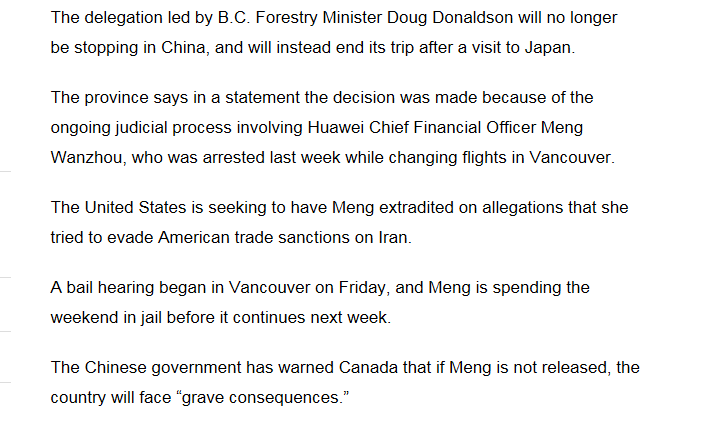704x430 pixels.
Task: Click the words "United States" in third paragraph
Action: pyautogui.click(x=135, y=207)
